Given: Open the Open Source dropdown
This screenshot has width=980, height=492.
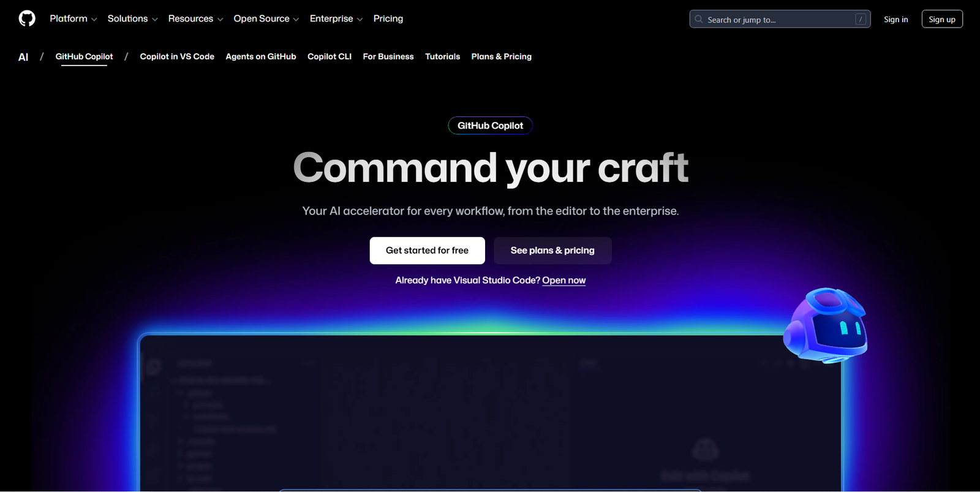Looking at the screenshot, I should point(266,19).
